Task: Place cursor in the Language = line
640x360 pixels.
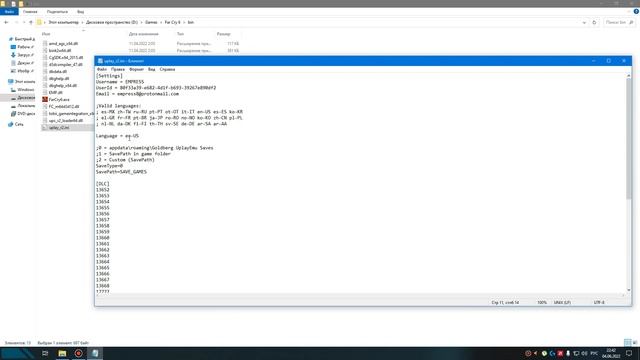Action: pyautogui.click(x=117, y=136)
